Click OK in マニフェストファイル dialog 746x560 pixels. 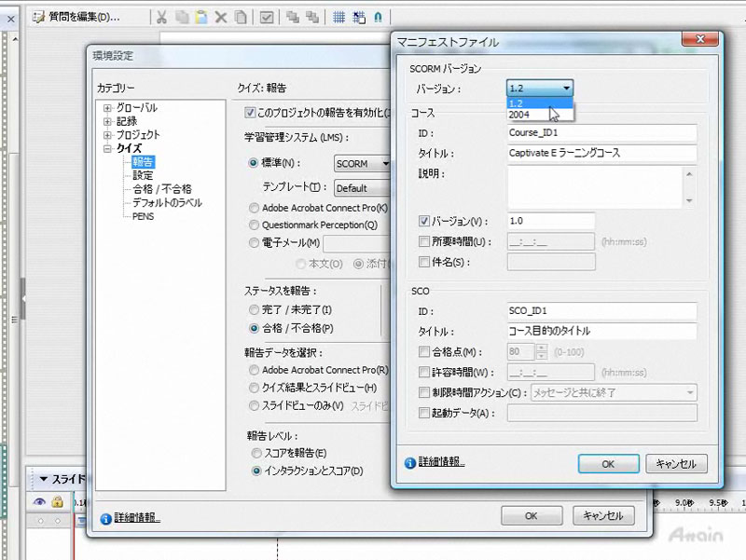pyautogui.click(x=607, y=463)
